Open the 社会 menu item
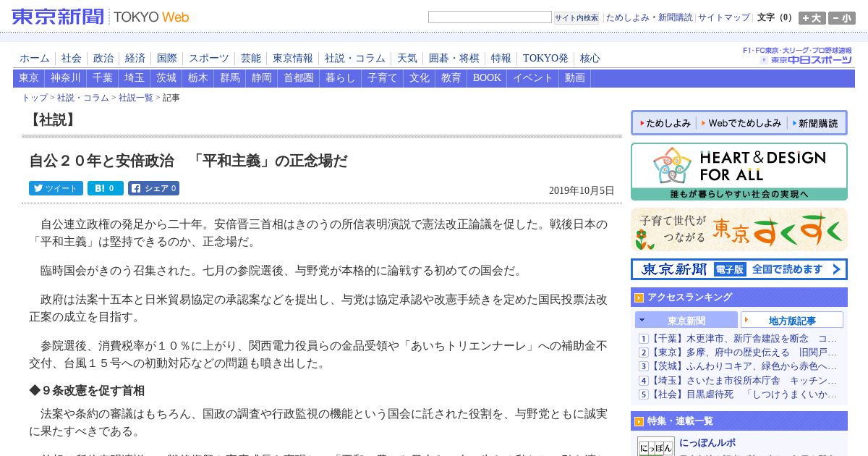The height and width of the screenshot is (456, 868). [72, 58]
